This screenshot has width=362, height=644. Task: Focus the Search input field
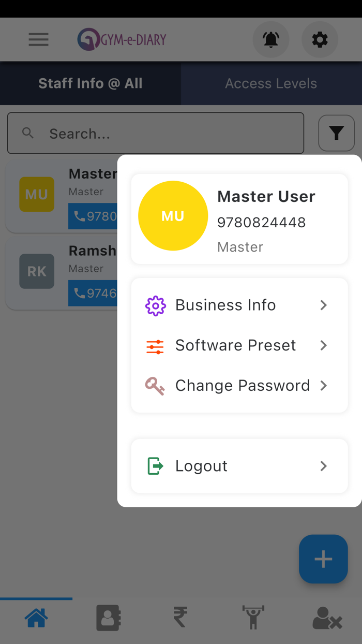click(x=156, y=134)
